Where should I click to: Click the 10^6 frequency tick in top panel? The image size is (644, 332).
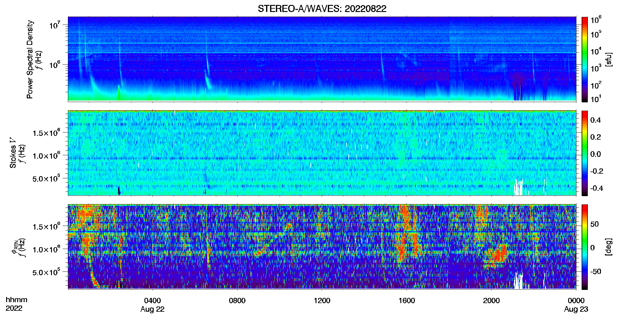click(x=55, y=65)
